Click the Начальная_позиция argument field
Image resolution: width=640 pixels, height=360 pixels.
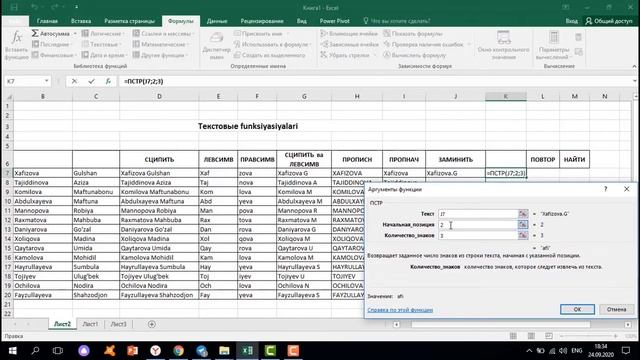tap(478, 224)
